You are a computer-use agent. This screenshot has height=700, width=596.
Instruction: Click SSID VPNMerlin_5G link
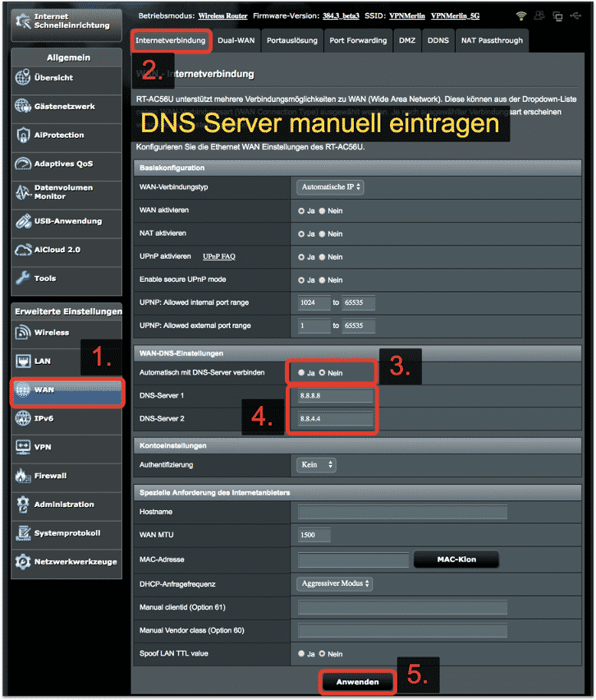pos(455,16)
